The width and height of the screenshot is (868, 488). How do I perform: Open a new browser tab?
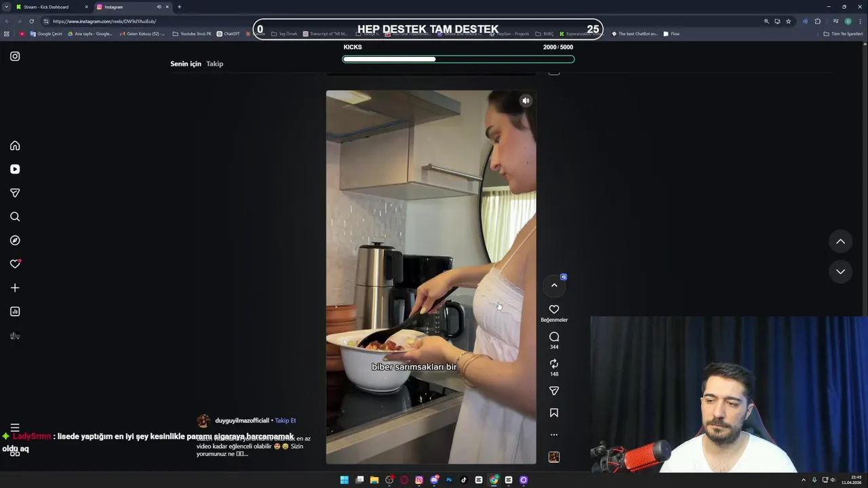[x=179, y=7]
